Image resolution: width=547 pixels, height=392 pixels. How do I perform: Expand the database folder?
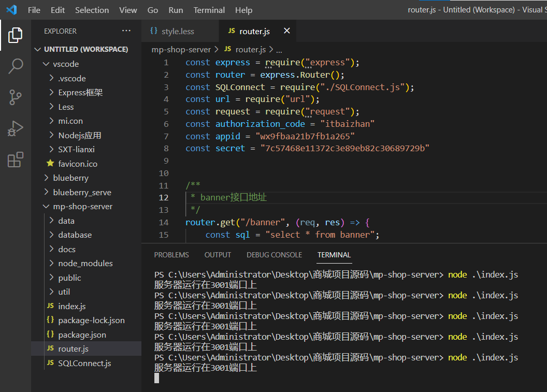[x=52, y=235]
